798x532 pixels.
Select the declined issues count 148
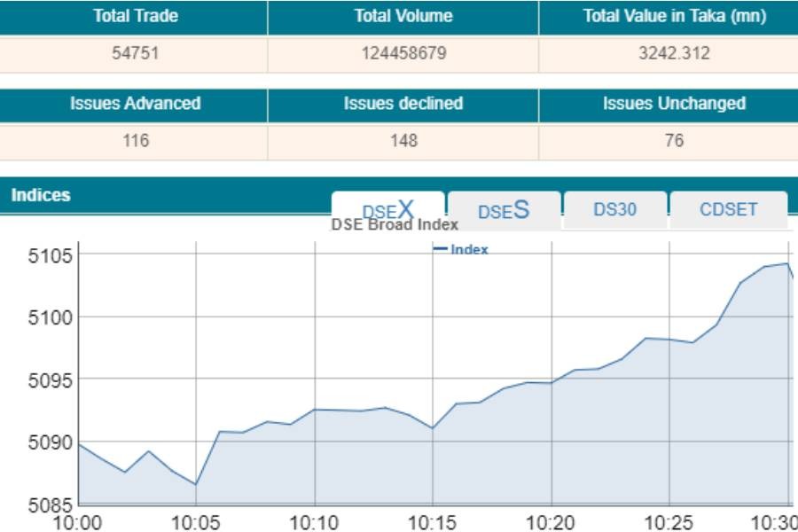(x=403, y=141)
